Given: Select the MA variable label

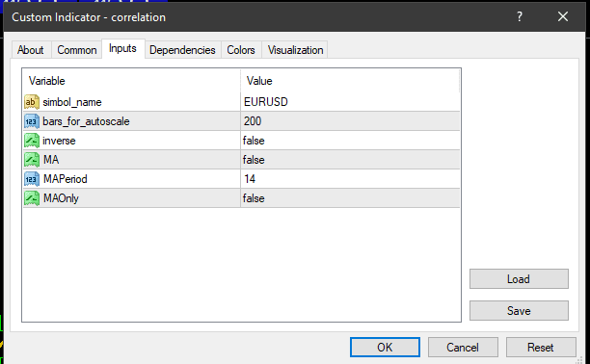Looking at the screenshot, I should (51, 160).
